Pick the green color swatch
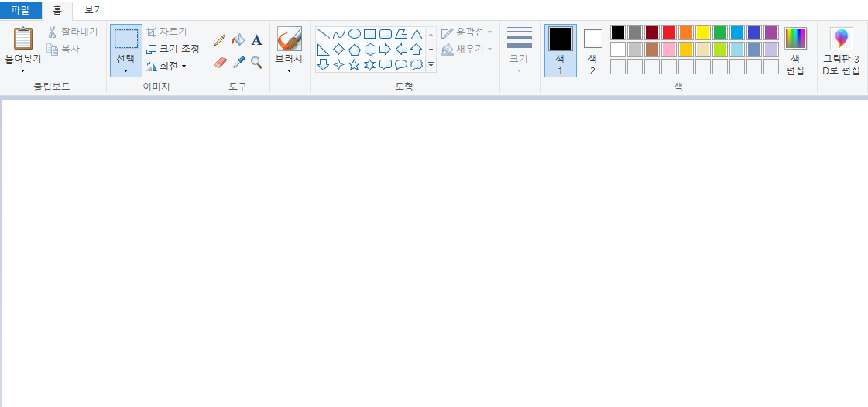868x407 pixels. click(720, 32)
